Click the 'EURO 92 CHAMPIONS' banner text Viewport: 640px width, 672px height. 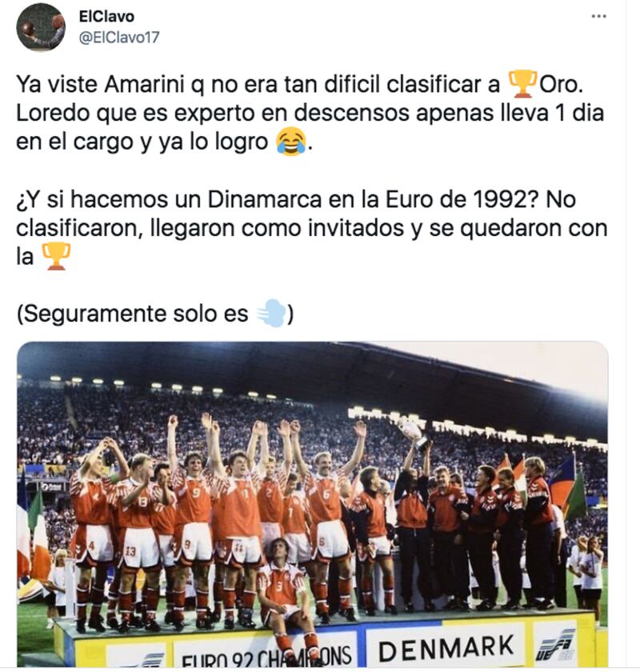(266, 656)
